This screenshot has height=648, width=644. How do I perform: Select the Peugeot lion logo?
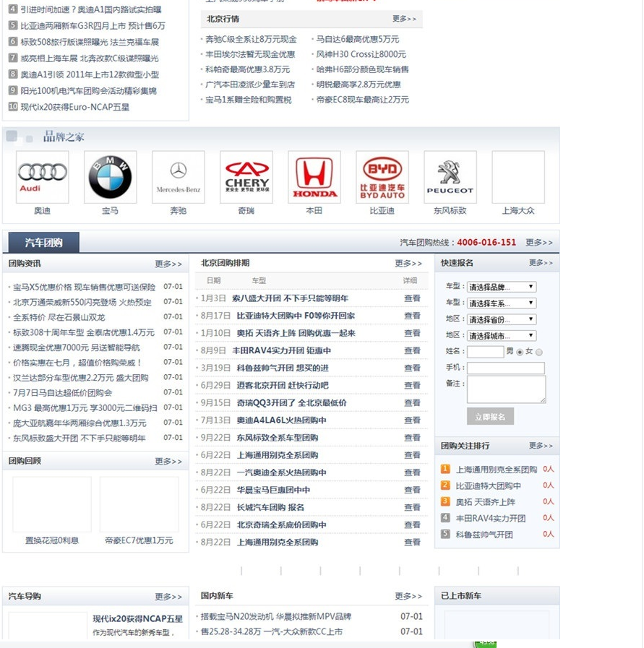450,176
